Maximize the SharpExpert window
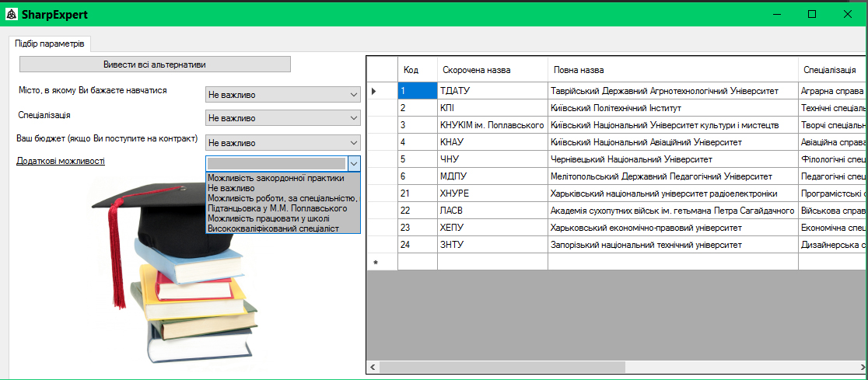This screenshot has width=868, height=380. pyautogui.click(x=812, y=14)
